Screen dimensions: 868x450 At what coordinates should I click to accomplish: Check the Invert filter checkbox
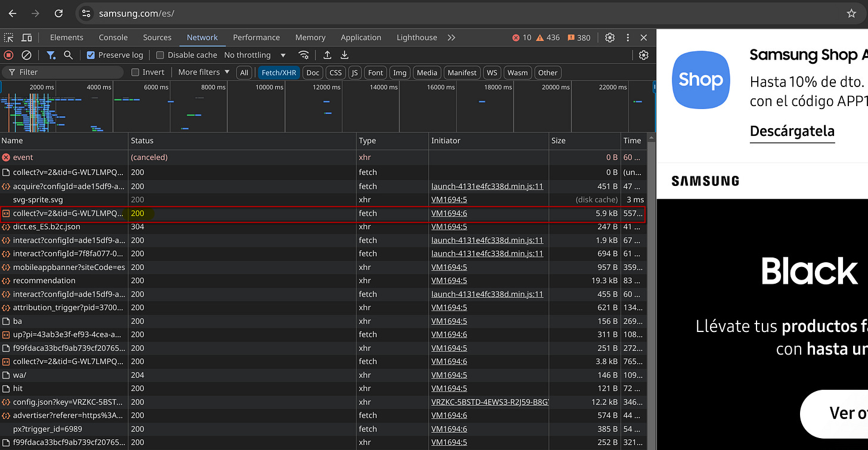136,73
